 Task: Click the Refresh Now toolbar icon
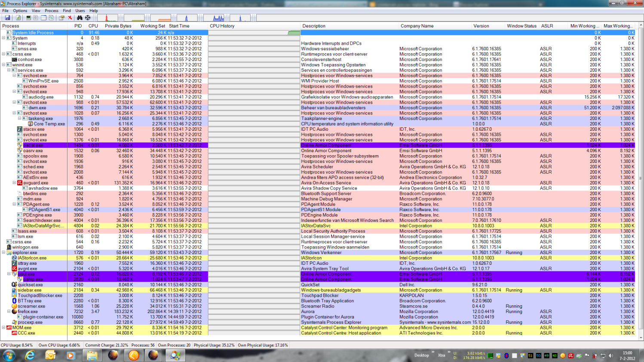pos(18,18)
